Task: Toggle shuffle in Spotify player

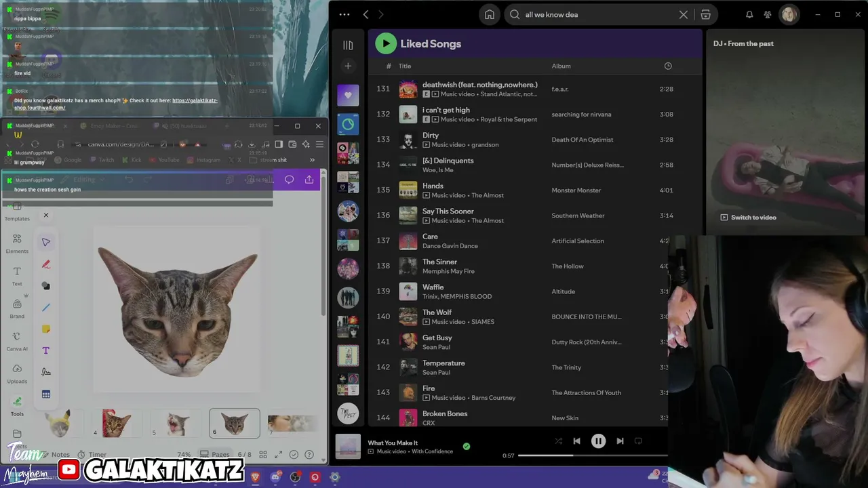Action: point(558,441)
